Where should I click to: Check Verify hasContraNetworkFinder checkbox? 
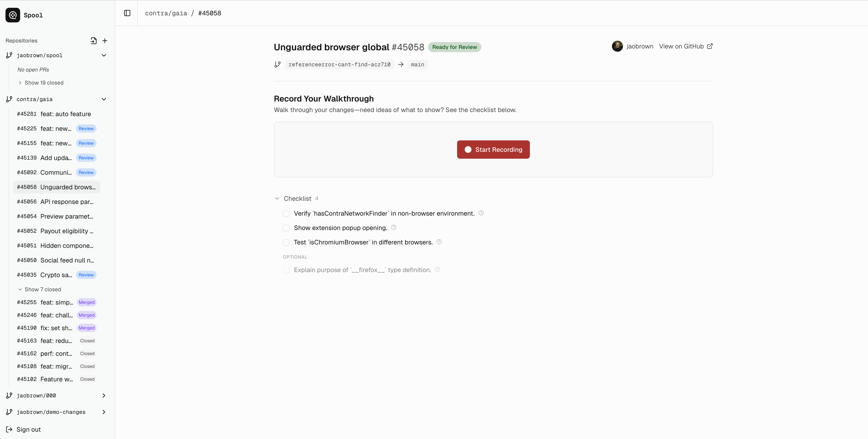click(x=286, y=213)
